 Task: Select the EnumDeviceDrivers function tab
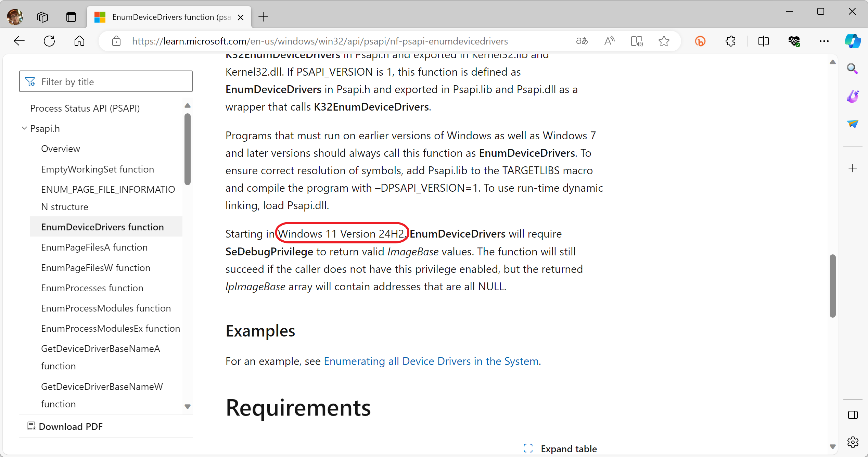pyautogui.click(x=168, y=17)
